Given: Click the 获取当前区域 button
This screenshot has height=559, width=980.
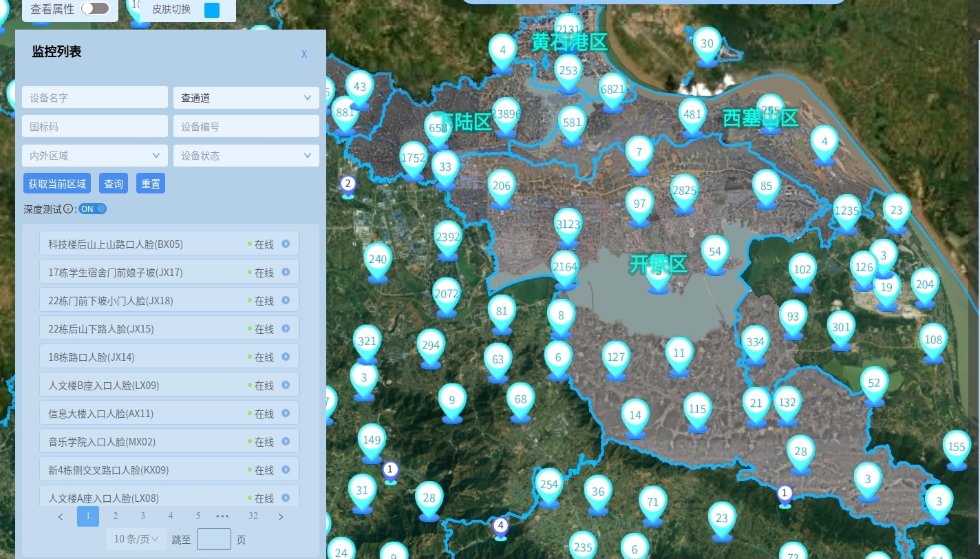Looking at the screenshot, I should (x=57, y=184).
